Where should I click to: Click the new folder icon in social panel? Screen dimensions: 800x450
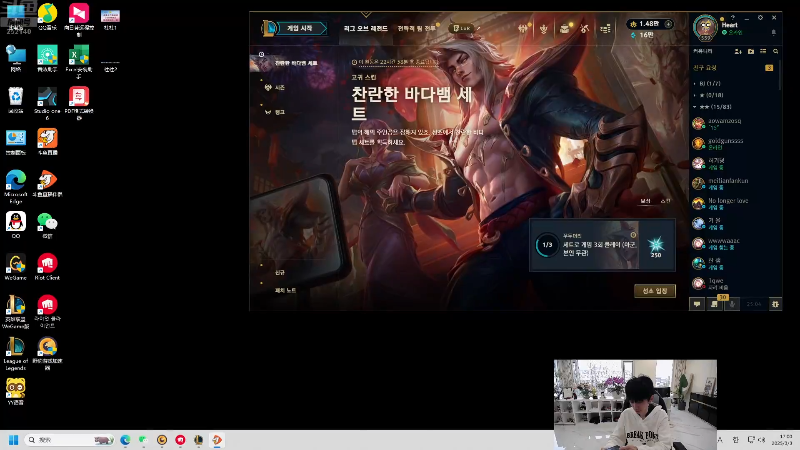point(751,52)
